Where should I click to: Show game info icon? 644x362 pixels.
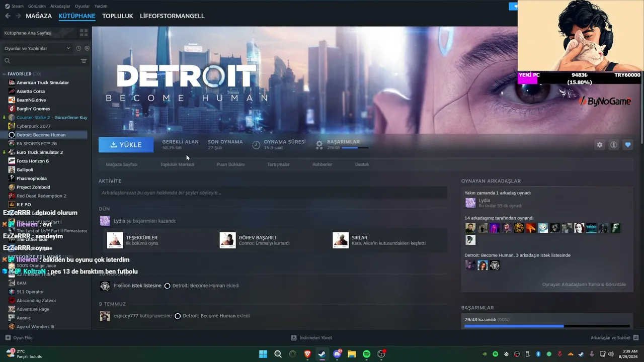614,145
